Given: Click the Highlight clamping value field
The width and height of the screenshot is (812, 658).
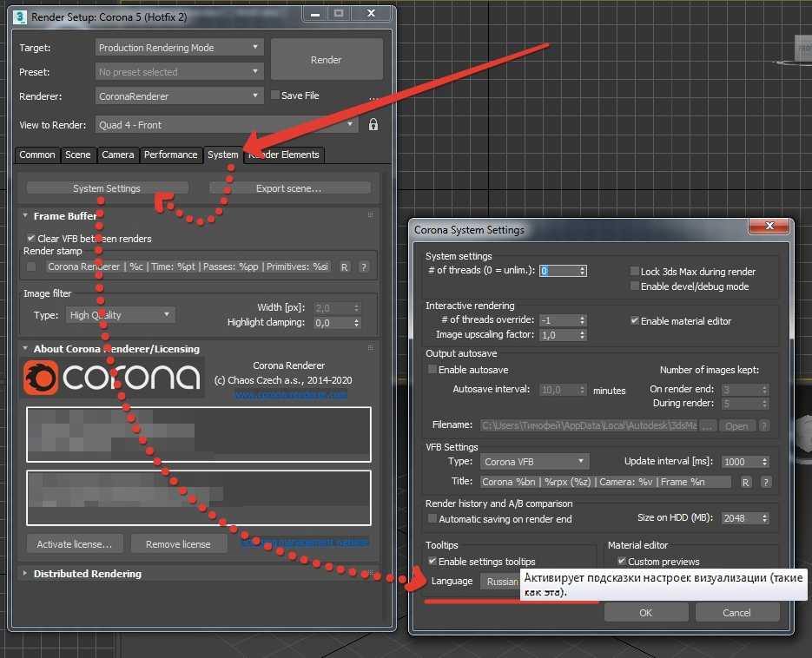Looking at the screenshot, I should click(x=333, y=323).
